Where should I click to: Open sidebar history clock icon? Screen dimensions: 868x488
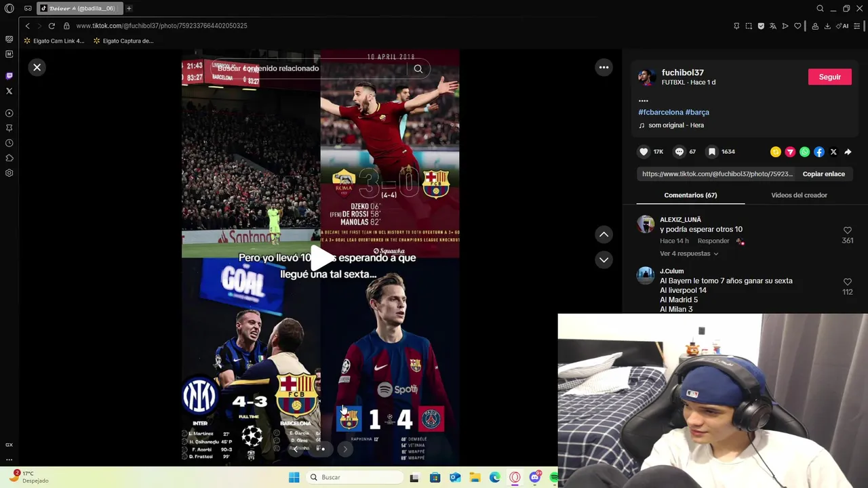9,143
